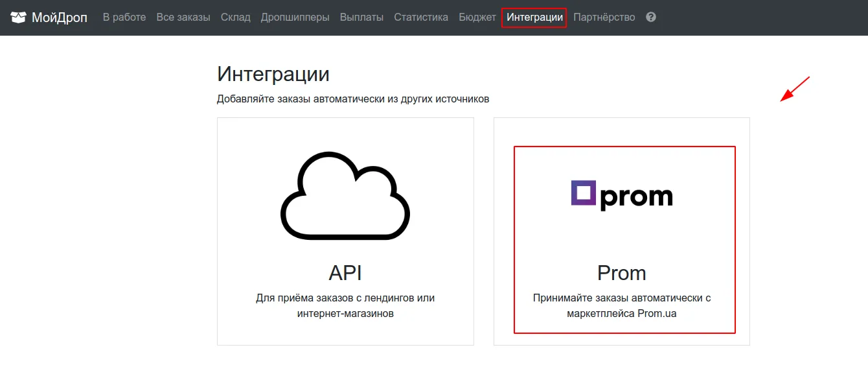Click the МойДроп box logo icon
Screen dimensions: 868x365
[x=18, y=18]
